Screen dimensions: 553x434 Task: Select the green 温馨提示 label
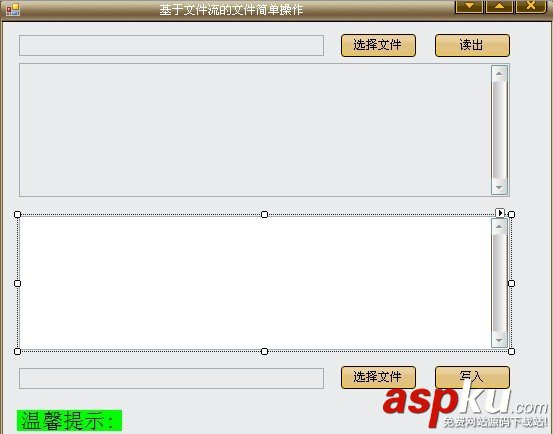(x=69, y=420)
